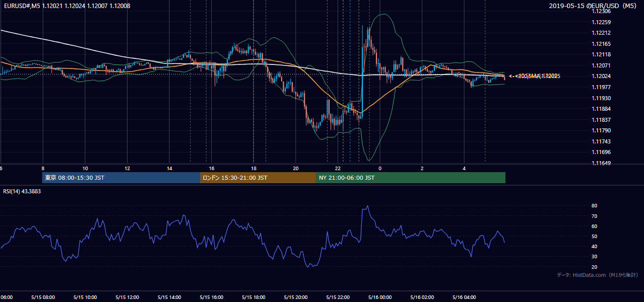Click the RSI(14) 43.3883 indicator label

(22, 191)
